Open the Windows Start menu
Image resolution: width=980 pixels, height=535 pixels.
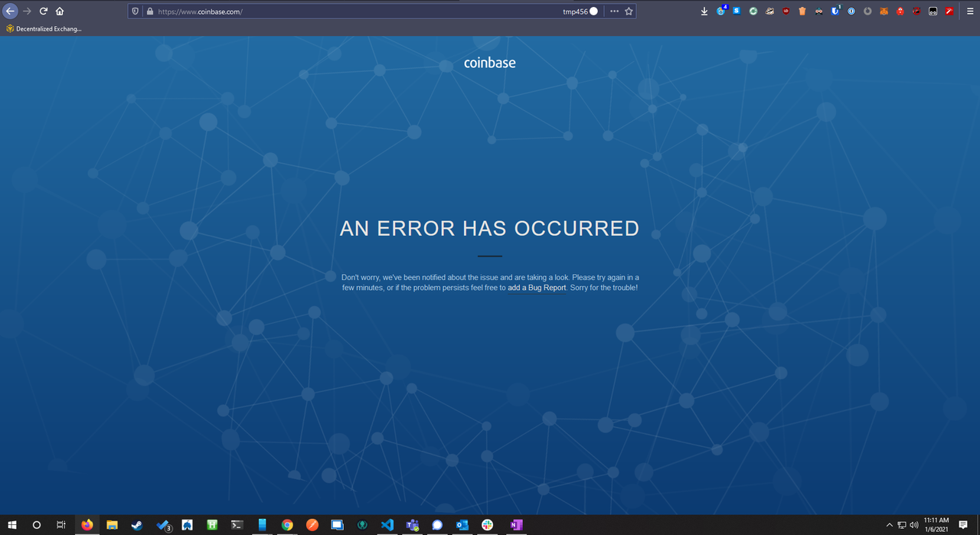pyautogui.click(x=12, y=525)
